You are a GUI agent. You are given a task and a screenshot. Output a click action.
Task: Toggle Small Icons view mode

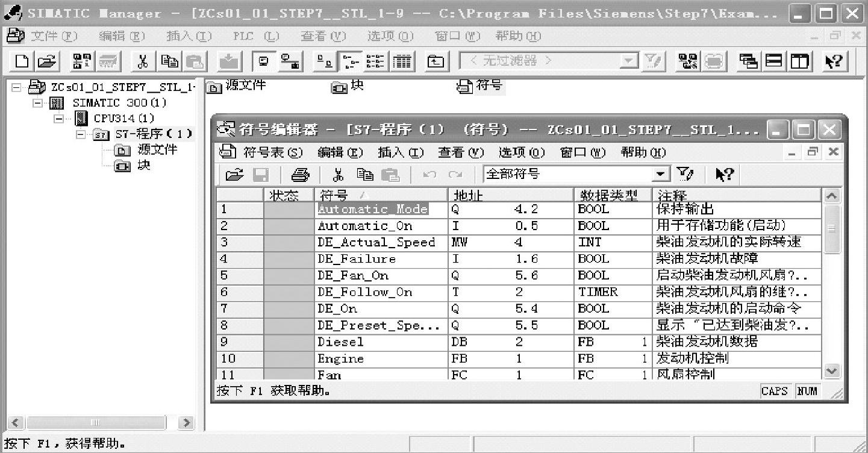[349, 61]
